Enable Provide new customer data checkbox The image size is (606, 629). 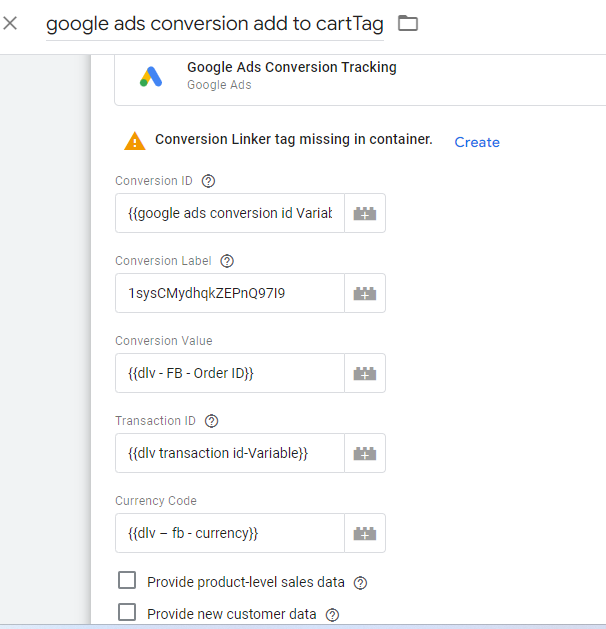pos(127,613)
